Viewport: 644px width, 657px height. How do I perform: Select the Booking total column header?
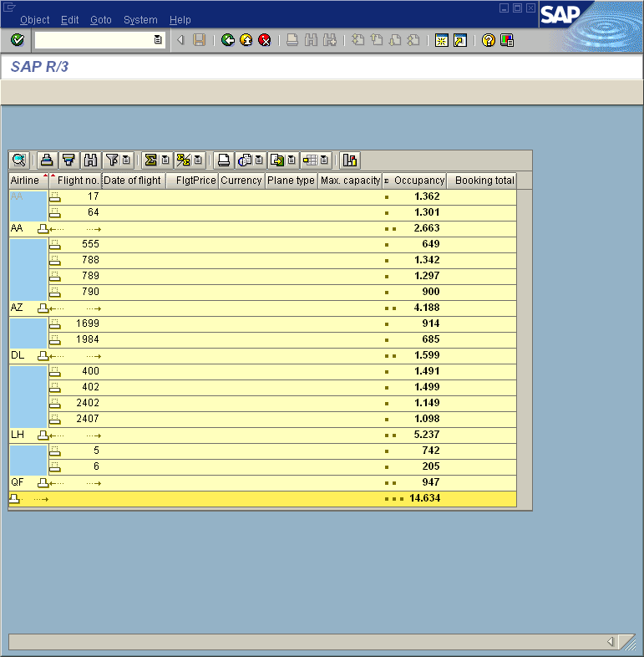pos(481,181)
